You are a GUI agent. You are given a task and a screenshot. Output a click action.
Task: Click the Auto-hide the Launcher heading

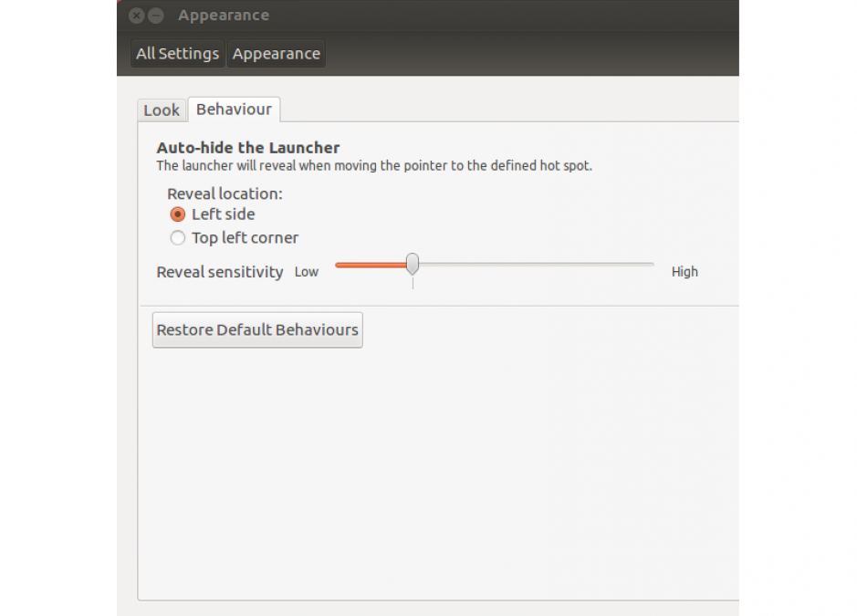[x=248, y=148]
